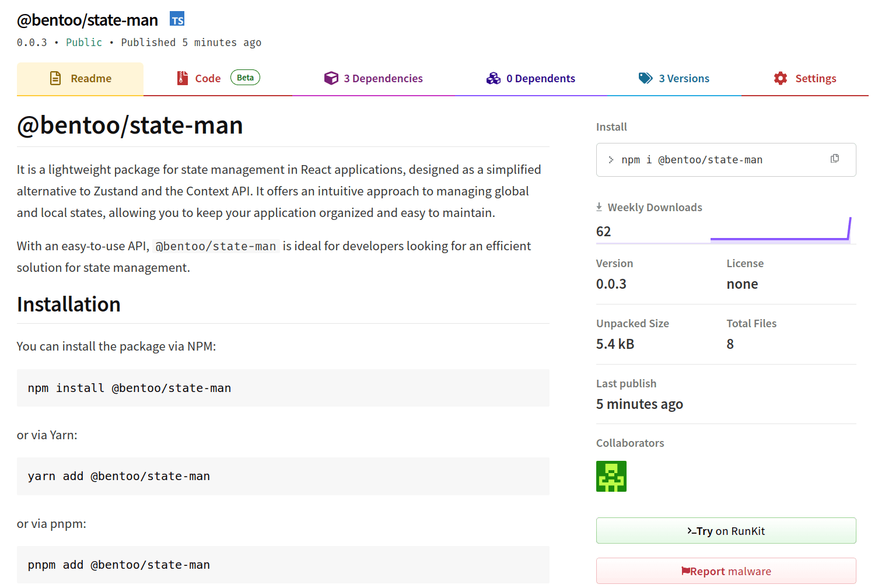Click the version value 0.0.3 in sidebar

click(611, 284)
